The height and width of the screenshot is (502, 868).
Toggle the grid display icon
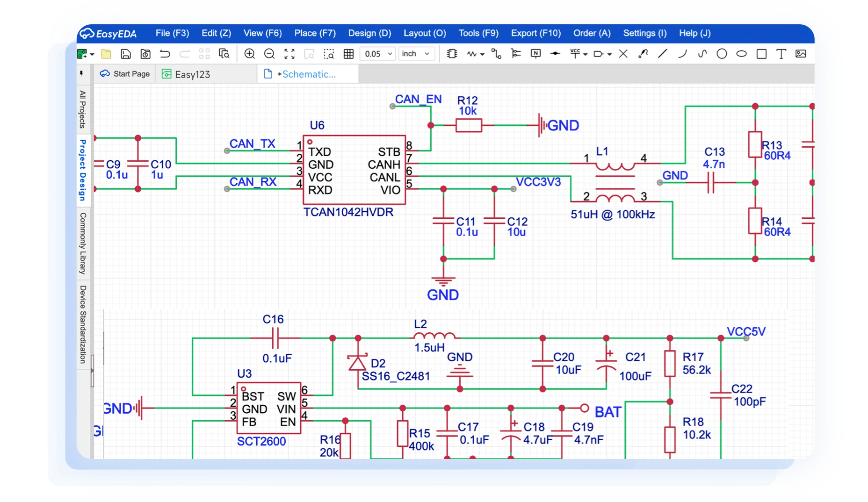tap(348, 54)
